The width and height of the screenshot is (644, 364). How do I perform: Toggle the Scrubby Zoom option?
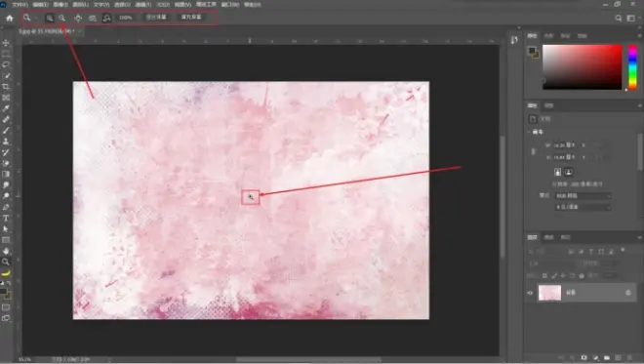pos(106,18)
